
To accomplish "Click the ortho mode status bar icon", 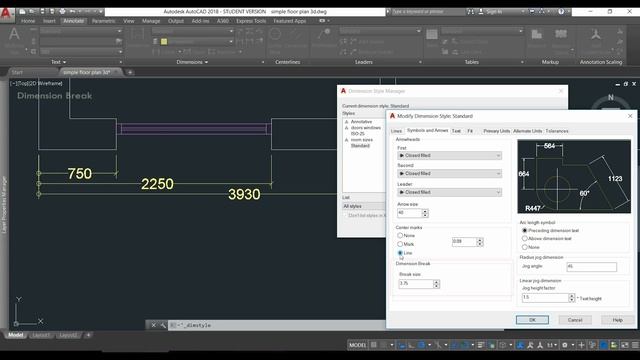I will [411, 345].
